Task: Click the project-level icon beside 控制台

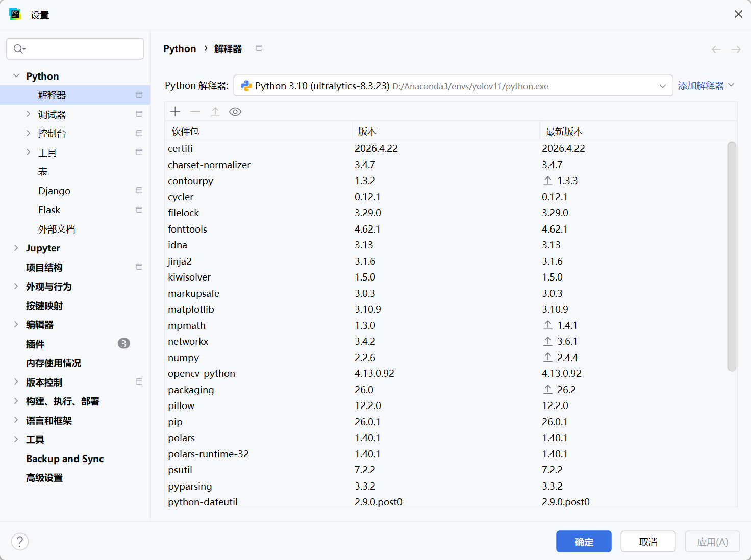Action: 139,133
